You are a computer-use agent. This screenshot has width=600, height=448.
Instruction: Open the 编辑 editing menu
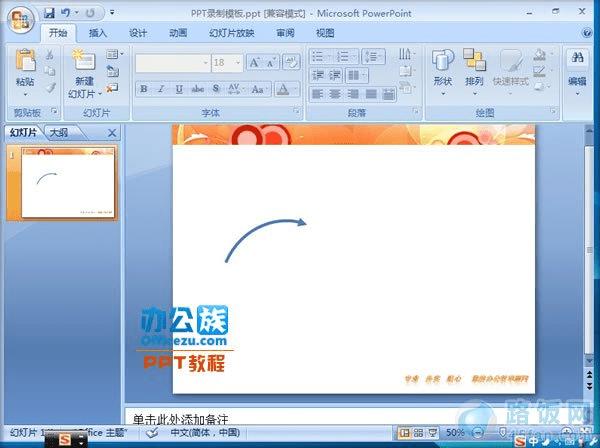(x=577, y=72)
